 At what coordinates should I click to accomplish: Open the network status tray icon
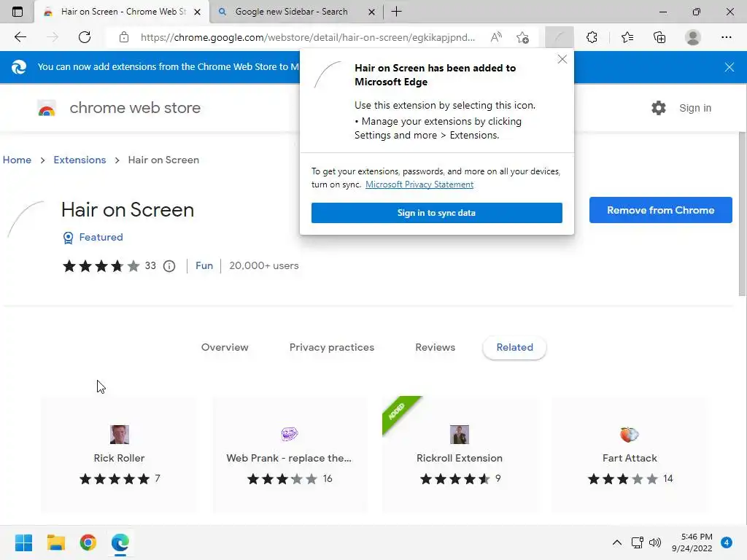[637, 542]
